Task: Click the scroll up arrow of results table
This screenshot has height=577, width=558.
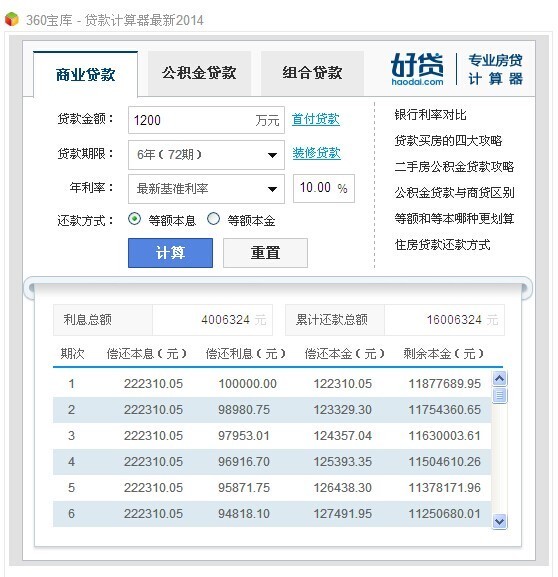Action: click(x=499, y=378)
